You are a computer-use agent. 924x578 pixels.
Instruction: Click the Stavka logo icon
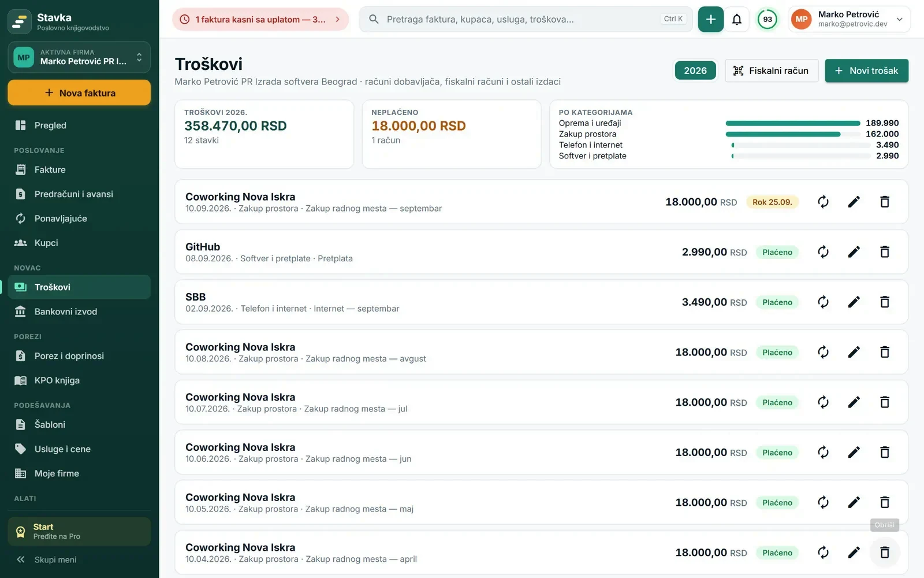point(20,22)
